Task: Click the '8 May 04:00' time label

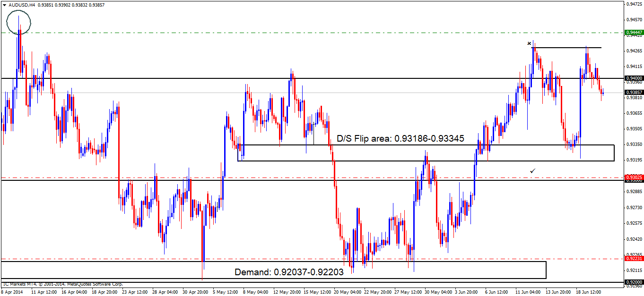Action: click(x=256, y=292)
